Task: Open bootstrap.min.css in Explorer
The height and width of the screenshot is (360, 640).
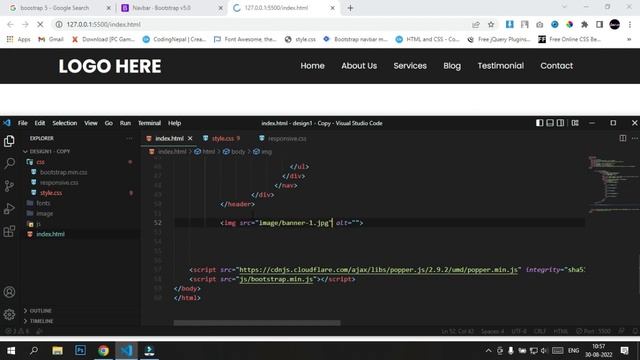Action: click(63, 172)
